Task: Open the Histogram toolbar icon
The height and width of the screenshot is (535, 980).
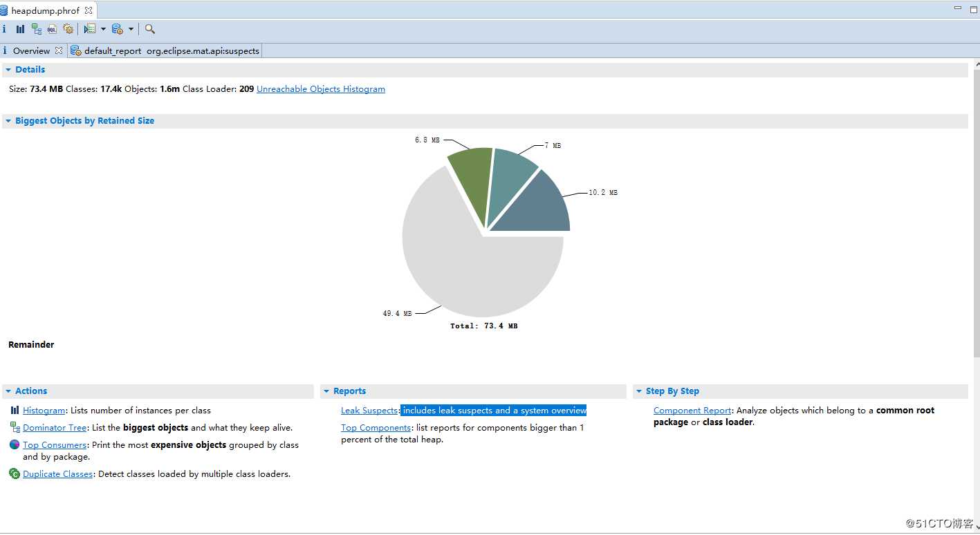Action: 20,29
